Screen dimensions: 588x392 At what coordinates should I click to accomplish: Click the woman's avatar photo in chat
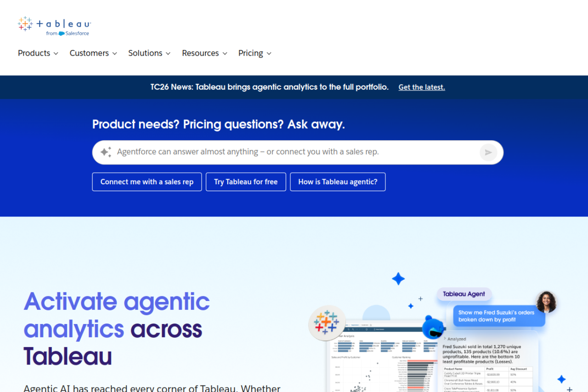tap(546, 302)
